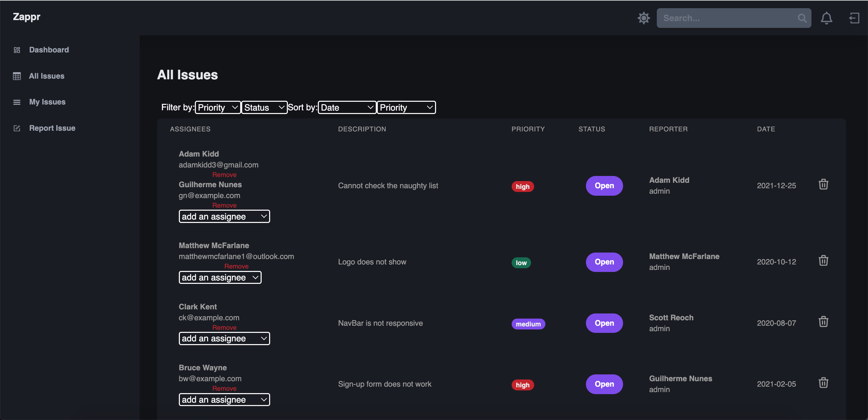
Task: Delete the Sign-up form issue
Action: [x=823, y=383]
